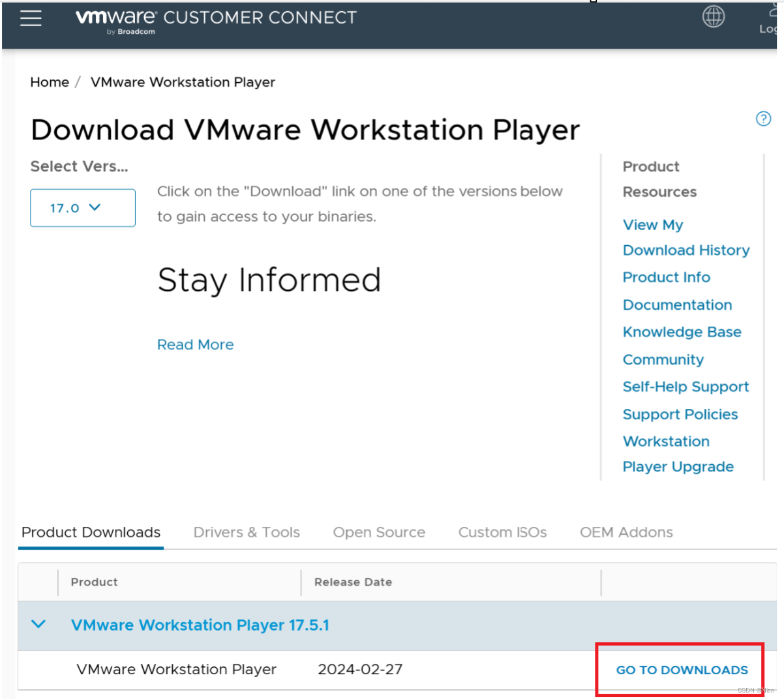Select the Custom ISOs tab
Viewport: 784px width, 699px height.
coord(502,532)
